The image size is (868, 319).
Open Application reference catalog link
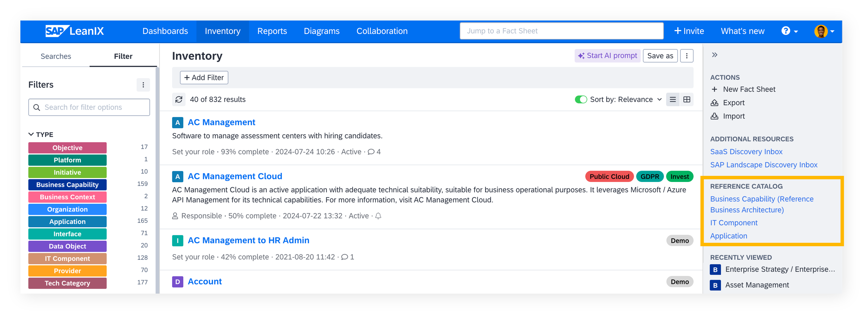[x=728, y=236]
